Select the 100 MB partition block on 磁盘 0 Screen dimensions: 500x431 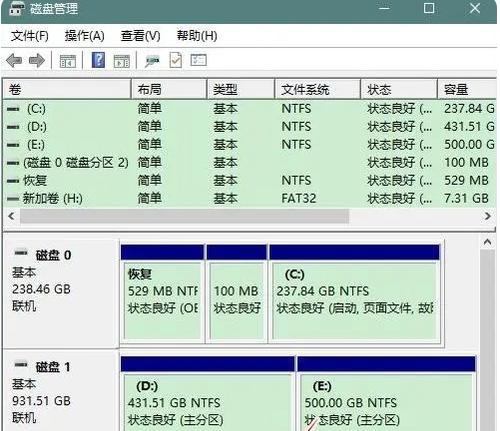237,293
